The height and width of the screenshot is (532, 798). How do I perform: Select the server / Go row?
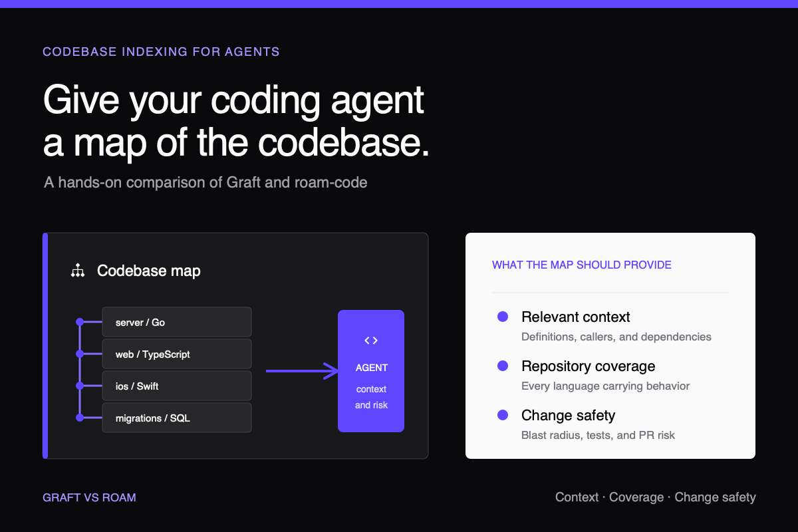(177, 322)
